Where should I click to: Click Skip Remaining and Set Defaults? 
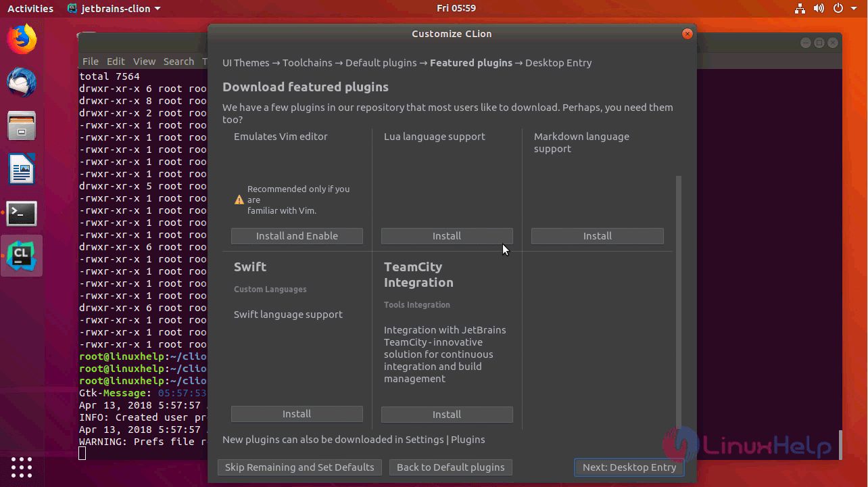click(x=299, y=467)
